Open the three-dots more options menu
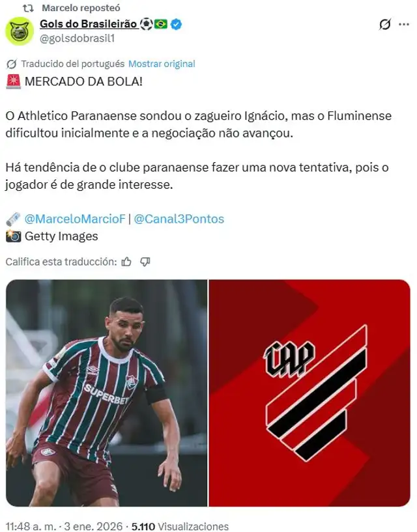This screenshot has height=532, width=417. [x=404, y=25]
